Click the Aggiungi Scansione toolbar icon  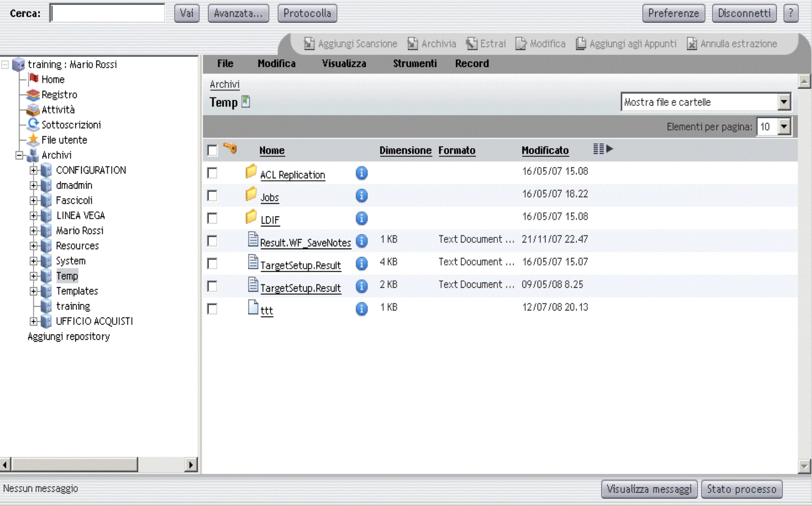pyautogui.click(x=309, y=44)
